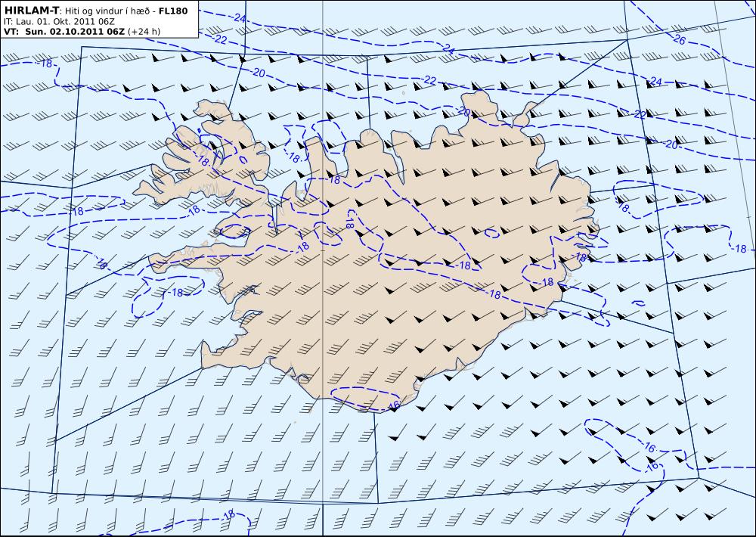Click the -24 contour label beside title box

click(x=239, y=17)
